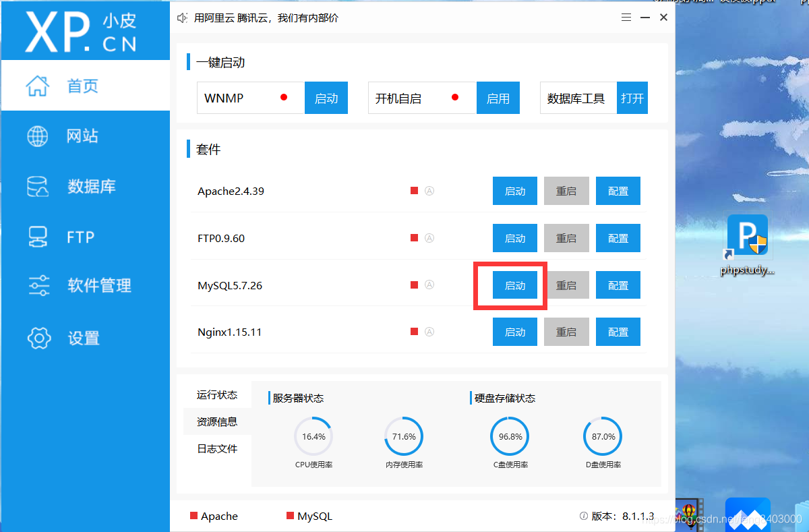Viewport: 809px width, 532px height.
Task: Open 配置 for FTP0.9.60
Action: coord(618,238)
